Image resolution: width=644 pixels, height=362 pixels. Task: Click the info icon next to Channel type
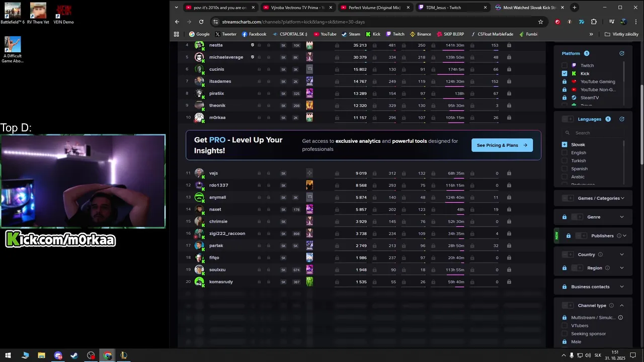[x=611, y=306]
